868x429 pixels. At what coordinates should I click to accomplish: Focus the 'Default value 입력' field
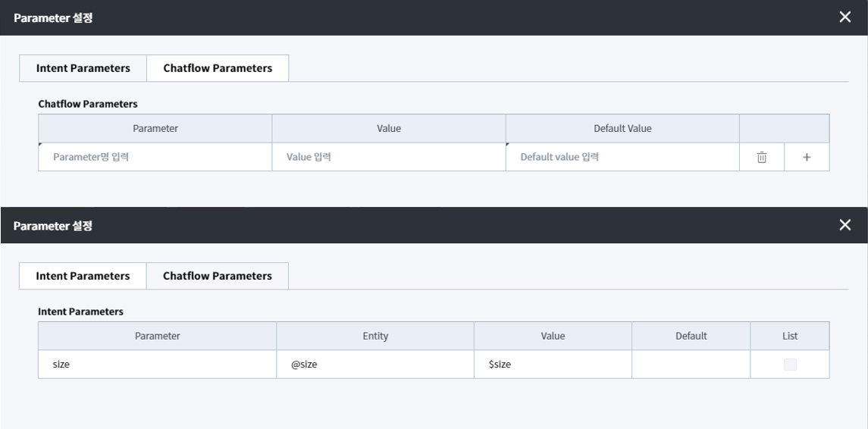622,158
